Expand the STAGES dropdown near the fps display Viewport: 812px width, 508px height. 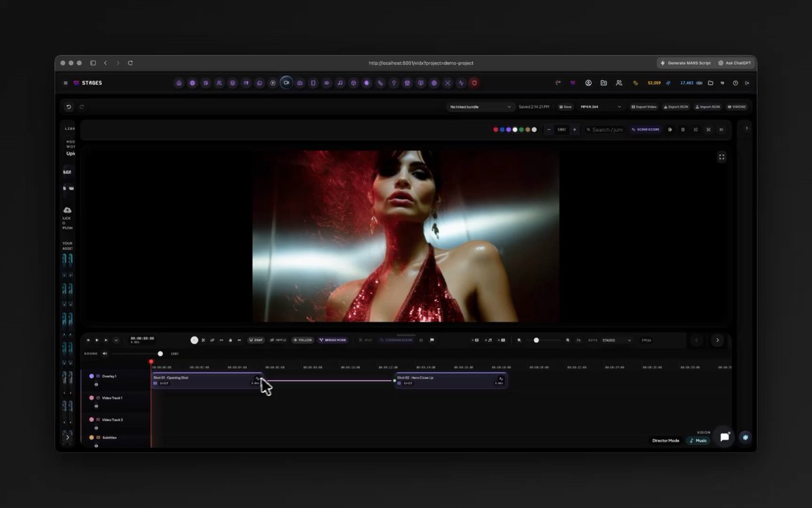[616, 340]
